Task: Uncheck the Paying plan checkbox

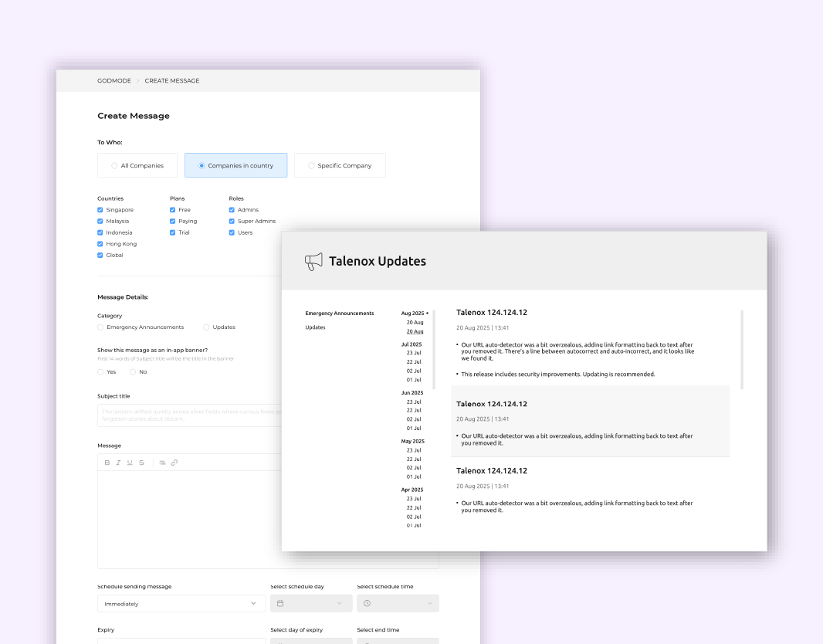Action: (x=173, y=222)
